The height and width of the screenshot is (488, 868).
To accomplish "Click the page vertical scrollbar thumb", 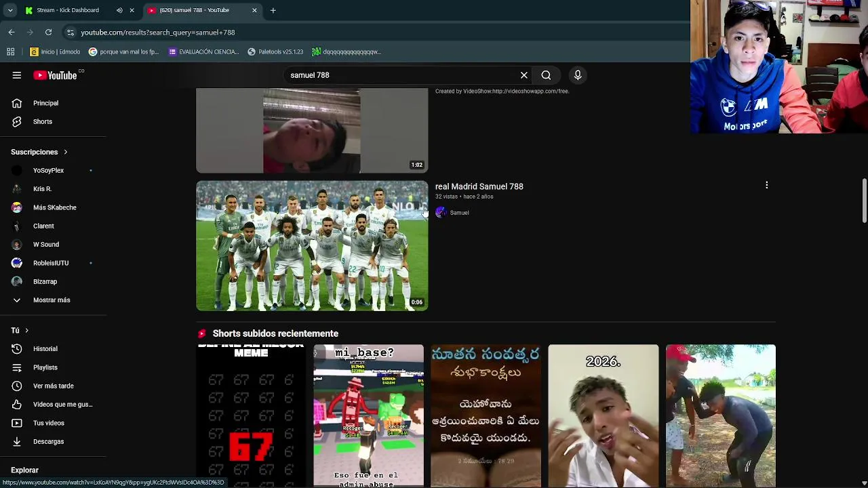I will pos(864,201).
